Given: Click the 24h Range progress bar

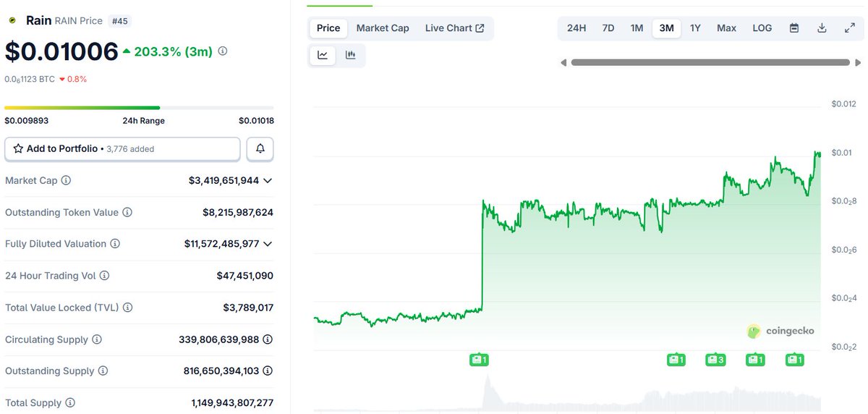Looking at the screenshot, I should click(139, 107).
